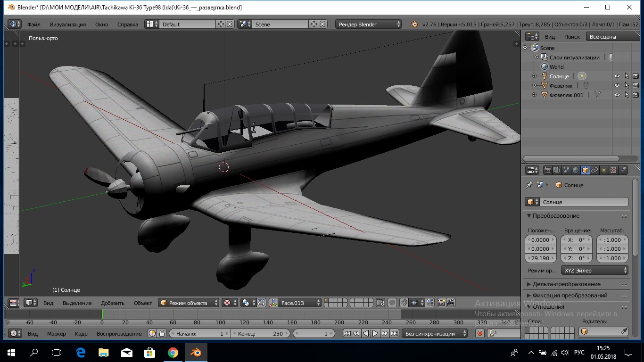Viewport: 644px width, 362px height.
Task: Jump to the timeline's last frame
Action: [394, 333]
